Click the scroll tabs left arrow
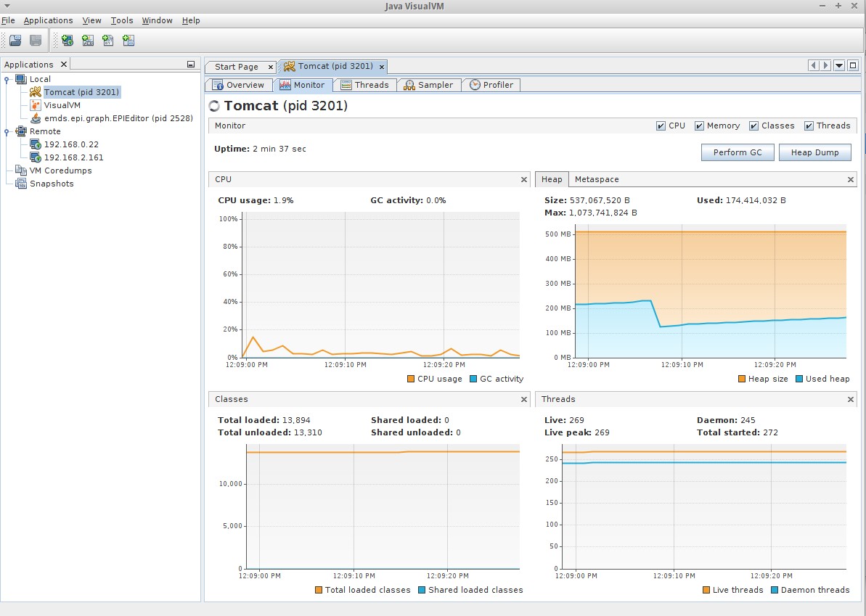Image resolution: width=866 pixels, height=616 pixels. [814, 65]
